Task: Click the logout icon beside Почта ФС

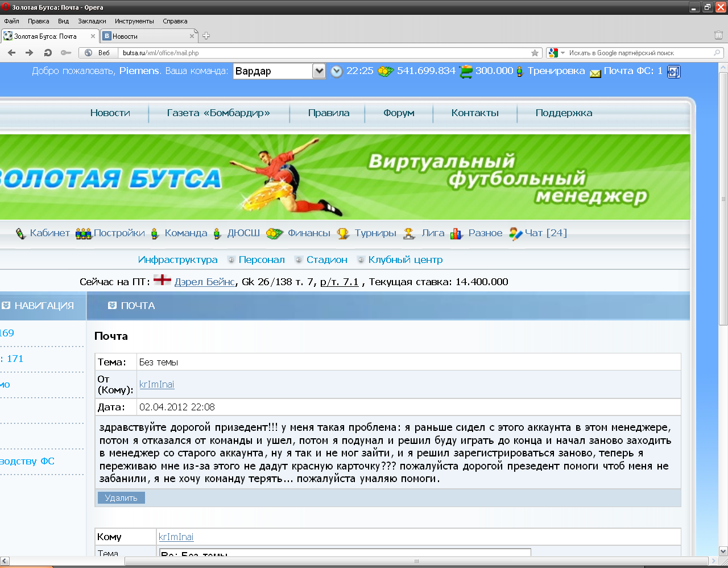Action: [673, 72]
